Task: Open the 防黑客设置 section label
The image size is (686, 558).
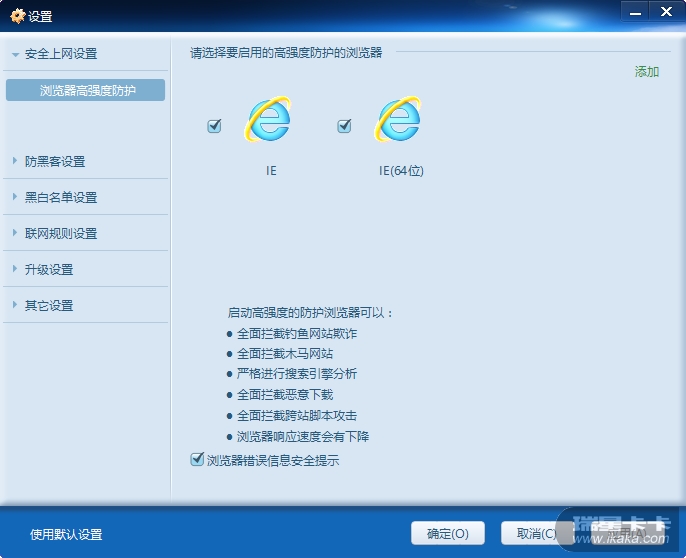Action: pyautogui.click(x=55, y=161)
